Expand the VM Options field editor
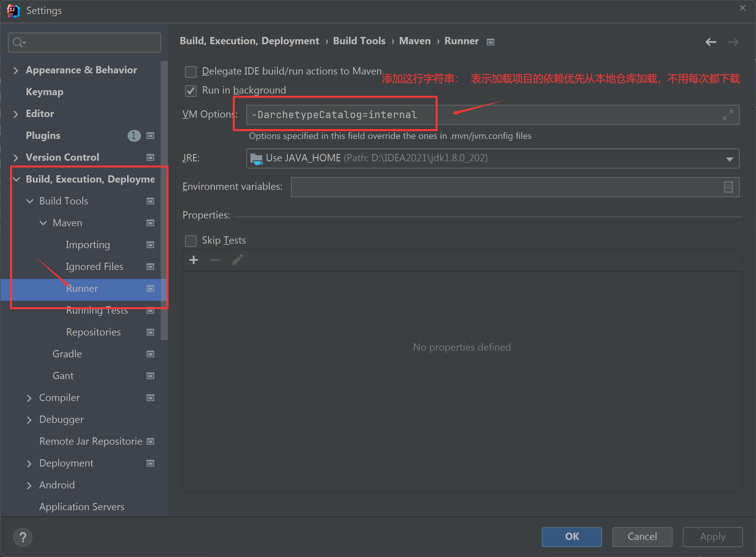This screenshot has width=756, height=557. click(728, 115)
